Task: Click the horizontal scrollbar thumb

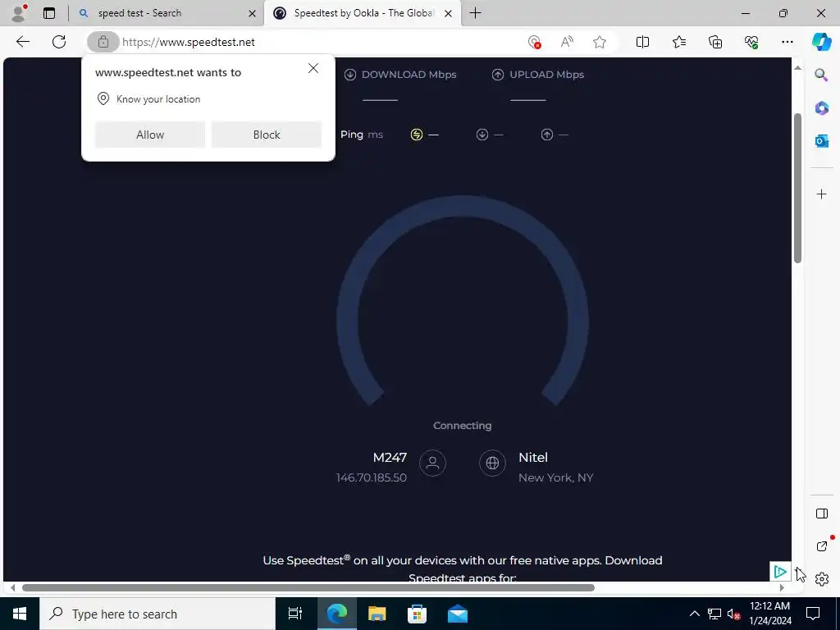Action: (308, 587)
